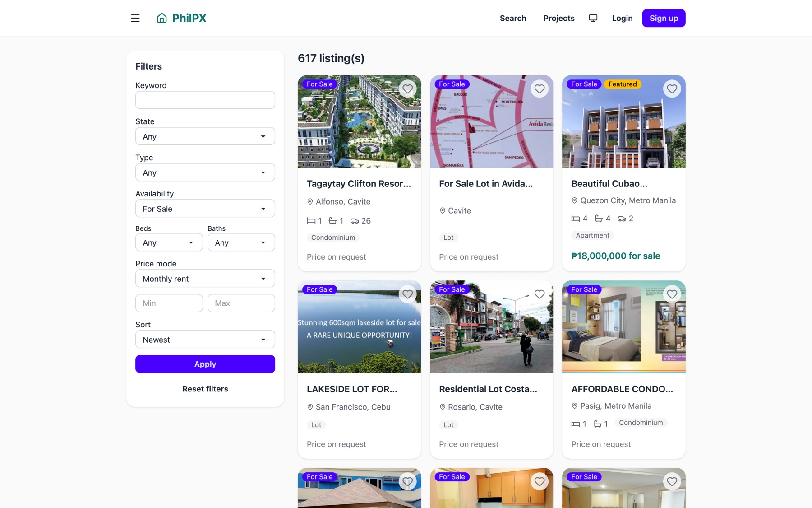The width and height of the screenshot is (812, 508).
Task: Favorite the Beautiful Cubao listing
Action: pos(672,89)
